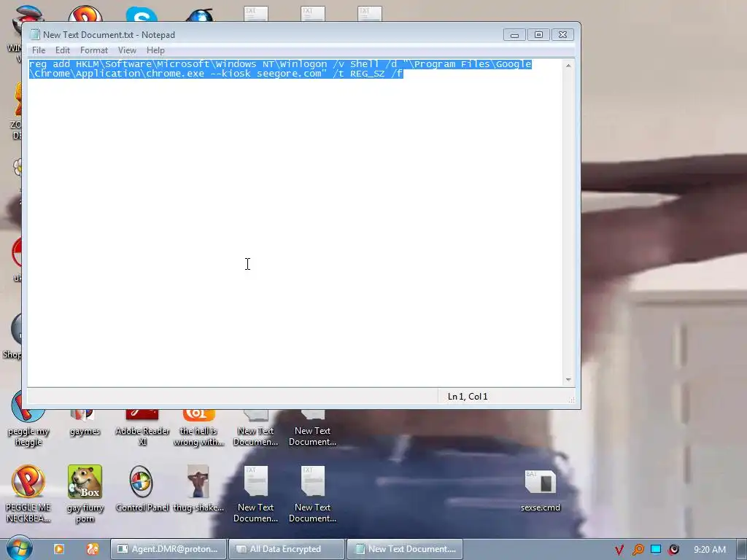Open the View menu in Notepad
The height and width of the screenshot is (560, 747).
127,50
